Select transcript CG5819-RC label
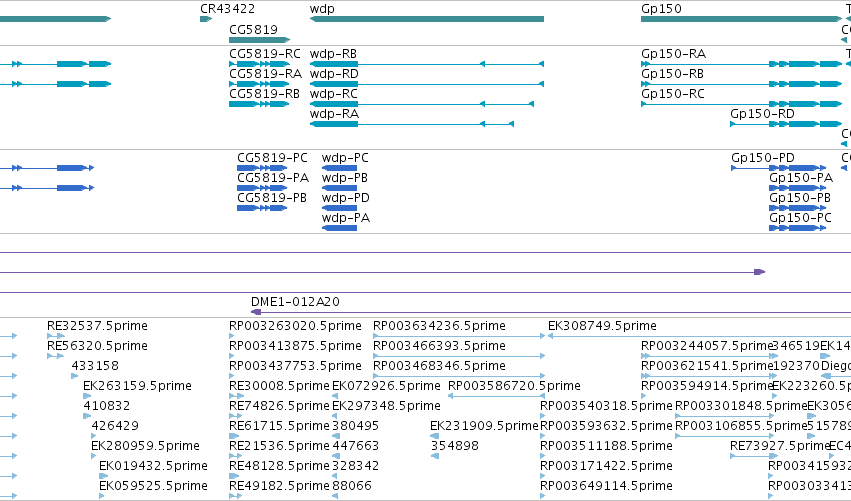The width and height of the screenshot is (851, 501). 265,54
